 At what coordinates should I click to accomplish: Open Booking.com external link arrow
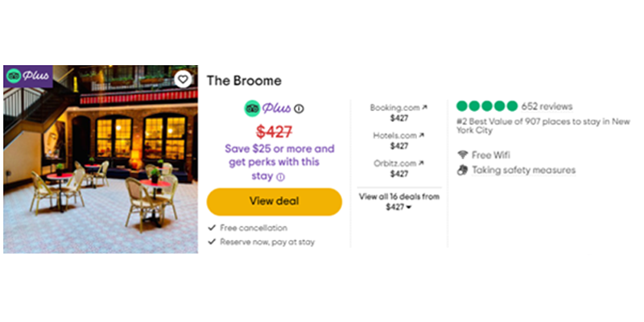click(425, 107)
